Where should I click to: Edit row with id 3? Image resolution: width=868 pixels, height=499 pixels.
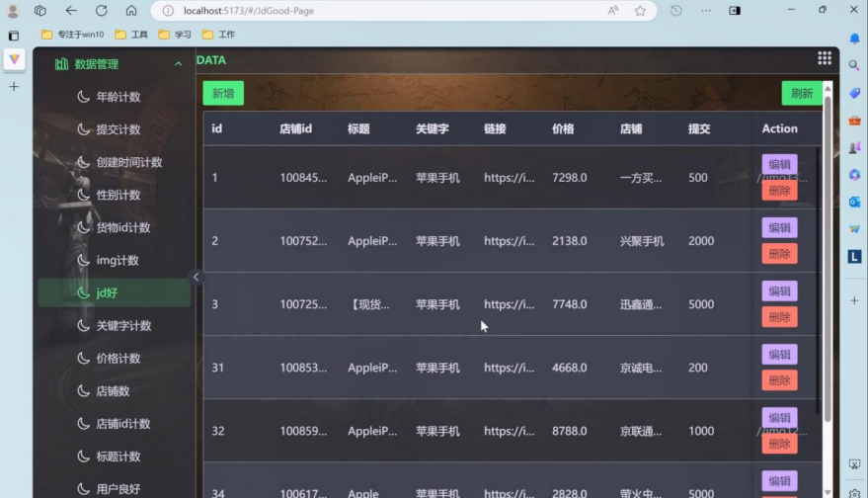(x=779, y=291)
